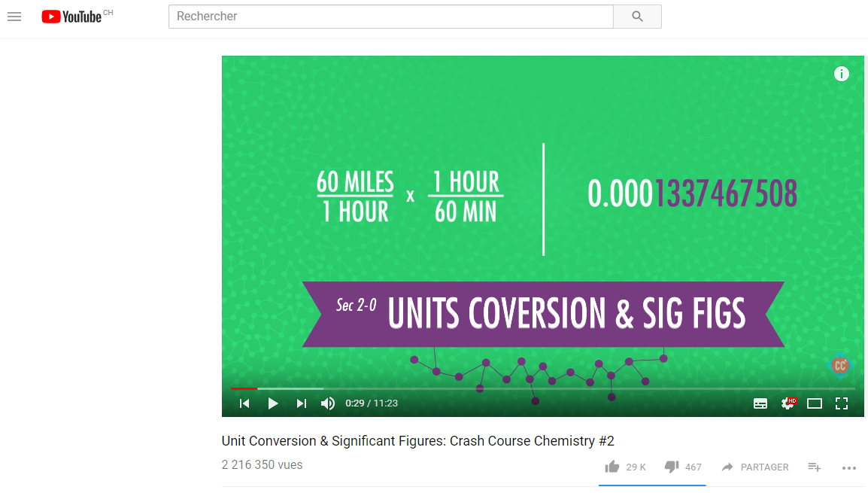Mute the video volume
This screenshot has height=493, width=868.
pyautogui.click(x=328, y=403)
